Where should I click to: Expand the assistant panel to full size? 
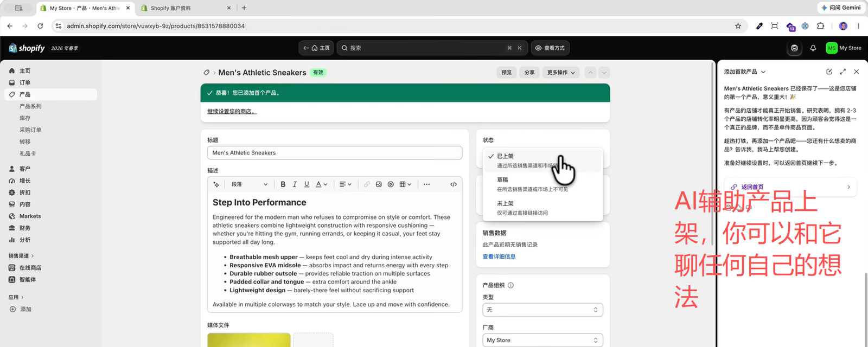pyautogui.click(x=843, y=72)
